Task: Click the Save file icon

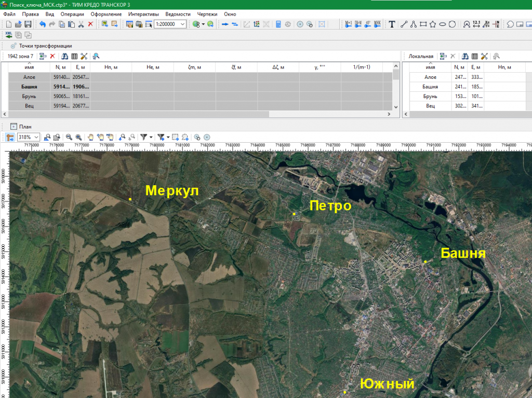Action: pyautogui.click(x=28, y=24)
